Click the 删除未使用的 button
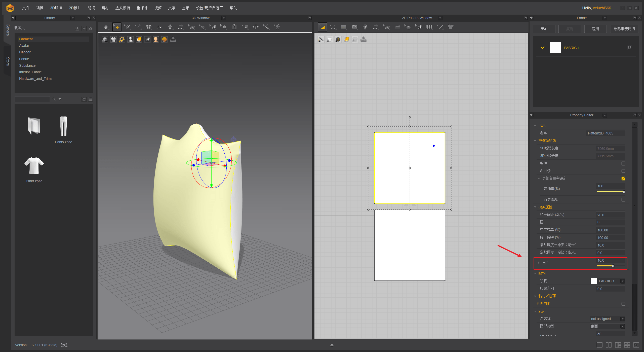Image resolution: width=644 pixels, height=352 pixels. coord(624,29)
